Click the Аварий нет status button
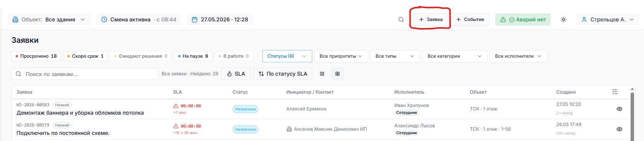The width and height of the screenshot is (644, 141). [523, 19]
